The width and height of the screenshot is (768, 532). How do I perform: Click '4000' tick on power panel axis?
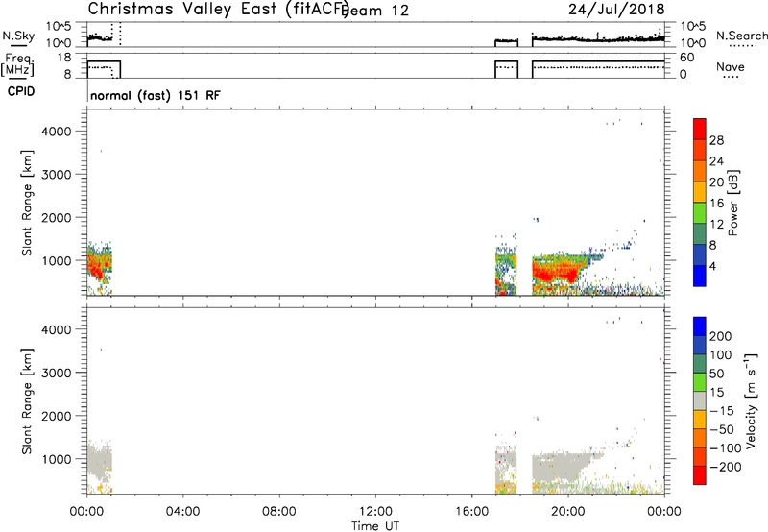[57, 132]
